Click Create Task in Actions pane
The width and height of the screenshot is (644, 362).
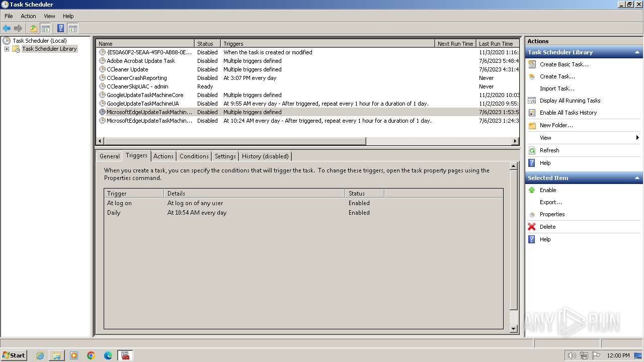pos(557,76)
